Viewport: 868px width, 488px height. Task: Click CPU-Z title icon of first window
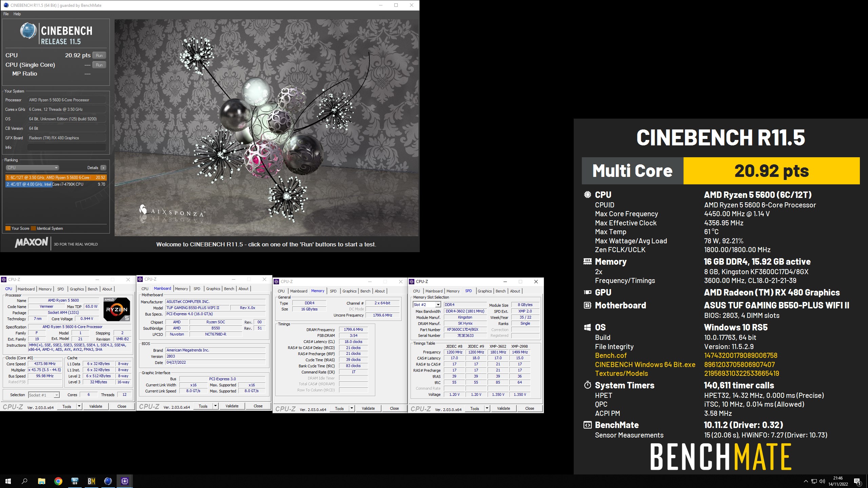click(4, 280)
